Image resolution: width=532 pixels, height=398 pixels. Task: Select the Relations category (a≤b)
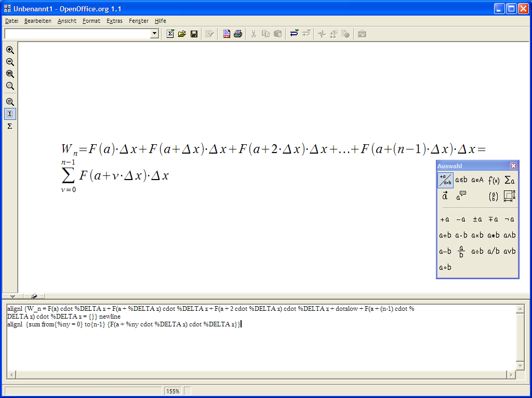click(x=461, y=180)
